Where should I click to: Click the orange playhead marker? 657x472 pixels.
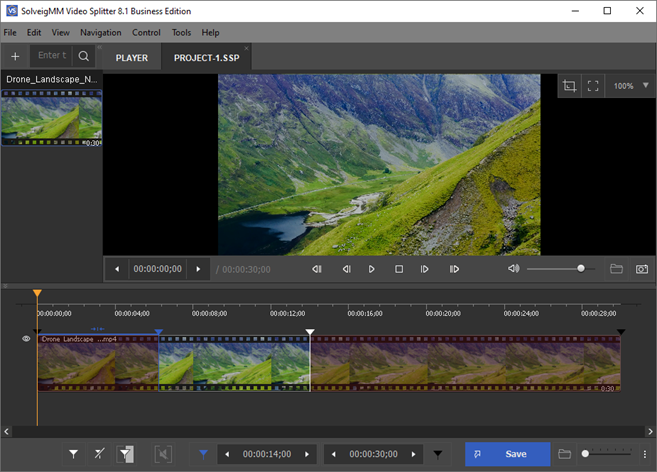(37, 293)
